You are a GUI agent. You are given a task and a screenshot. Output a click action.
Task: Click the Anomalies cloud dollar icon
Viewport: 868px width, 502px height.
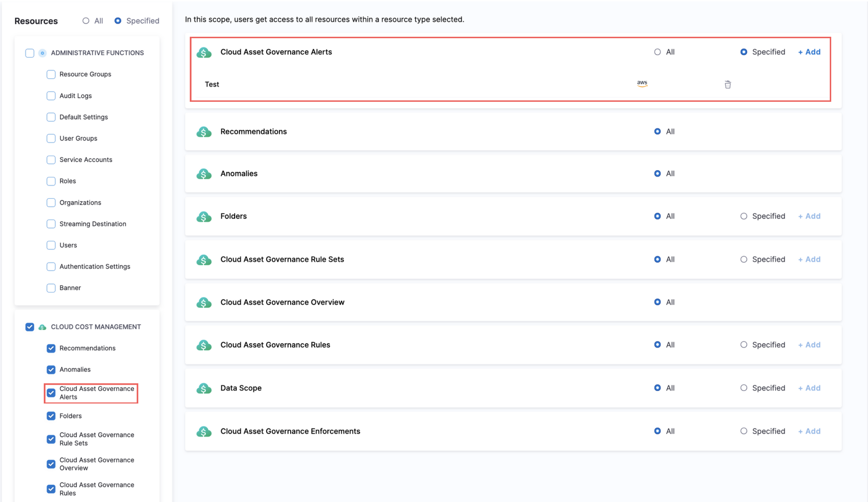point(204,174)
